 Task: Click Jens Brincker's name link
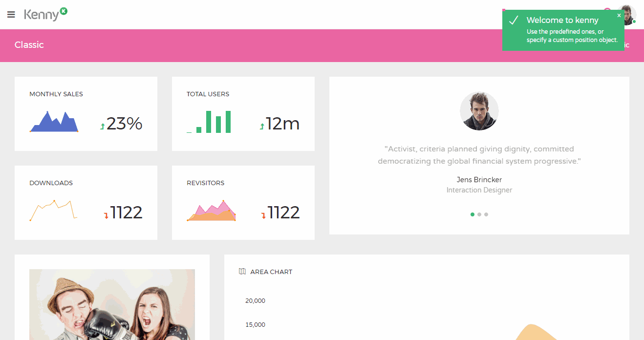[x=479, y=179]
